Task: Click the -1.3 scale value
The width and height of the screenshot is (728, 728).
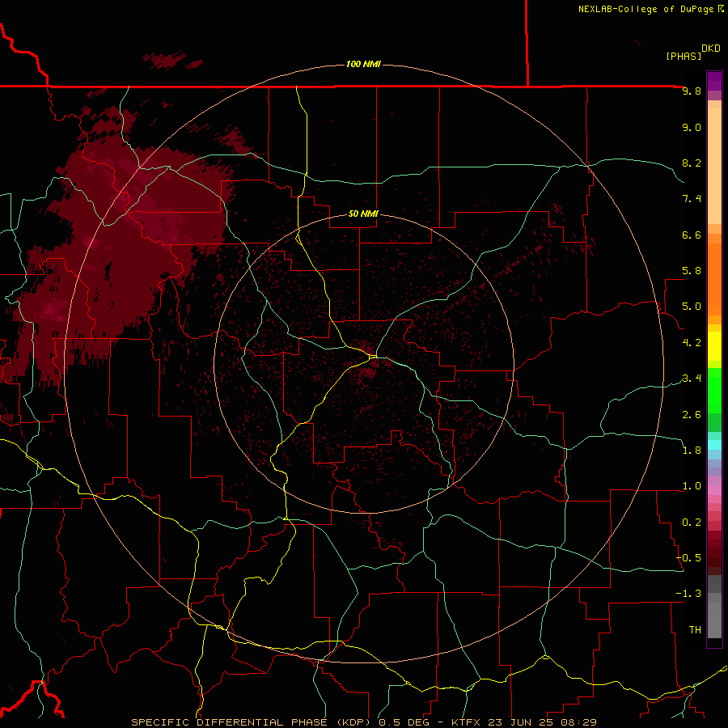Action: (x=688, y=594)
